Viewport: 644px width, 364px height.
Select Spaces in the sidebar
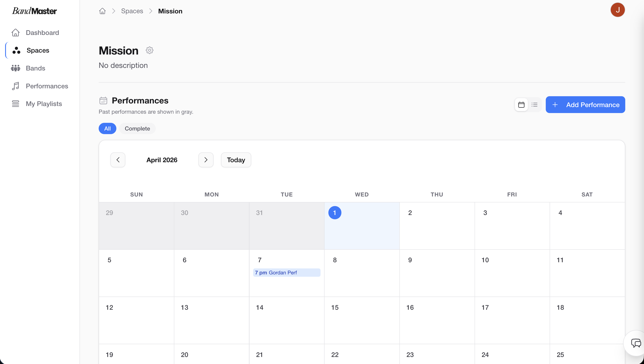(38, 50)
